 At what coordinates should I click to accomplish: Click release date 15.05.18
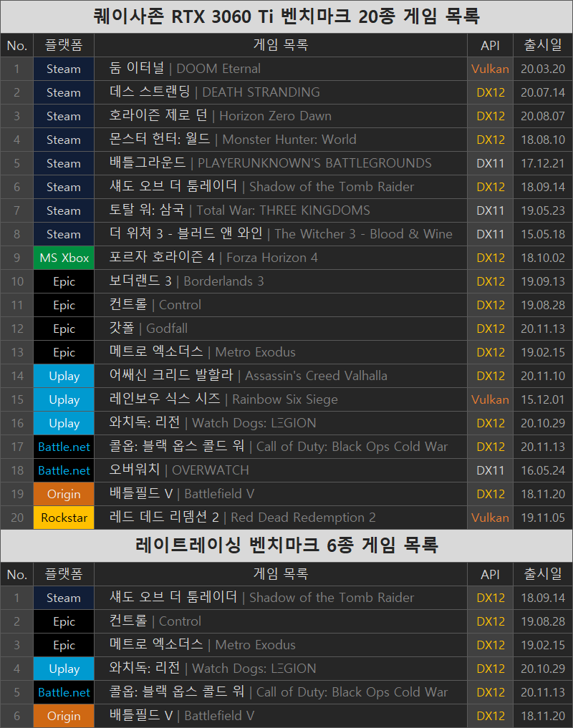coord(543,234)
